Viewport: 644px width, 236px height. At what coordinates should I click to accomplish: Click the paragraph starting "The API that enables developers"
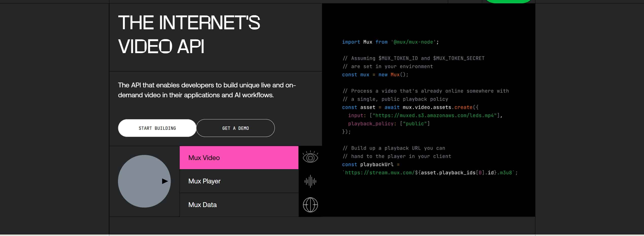(207, 90)
